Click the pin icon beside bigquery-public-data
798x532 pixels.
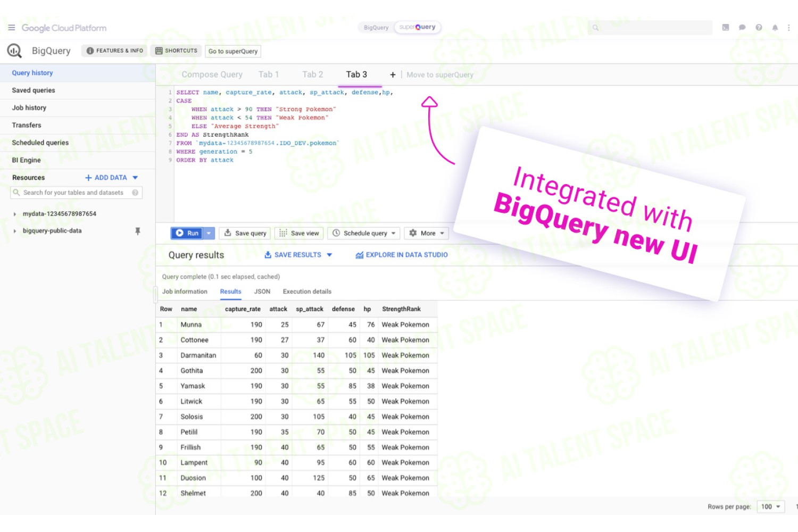point(138,231)
